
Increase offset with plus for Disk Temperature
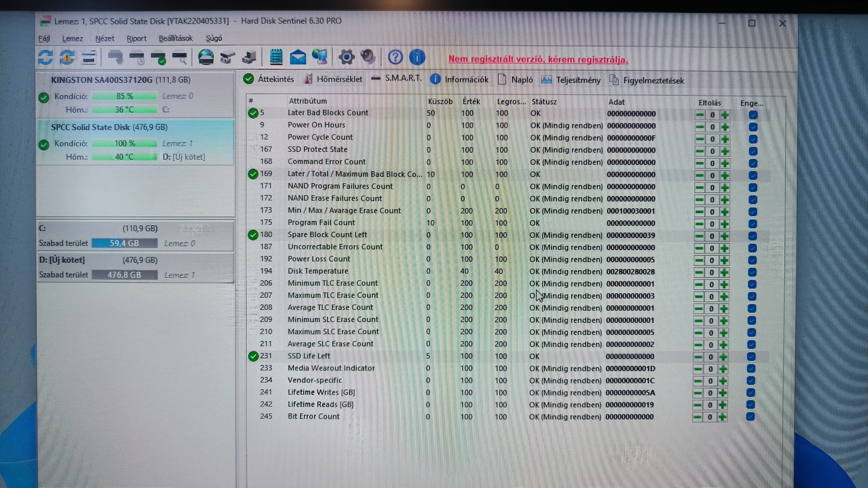tap(724, 272)
